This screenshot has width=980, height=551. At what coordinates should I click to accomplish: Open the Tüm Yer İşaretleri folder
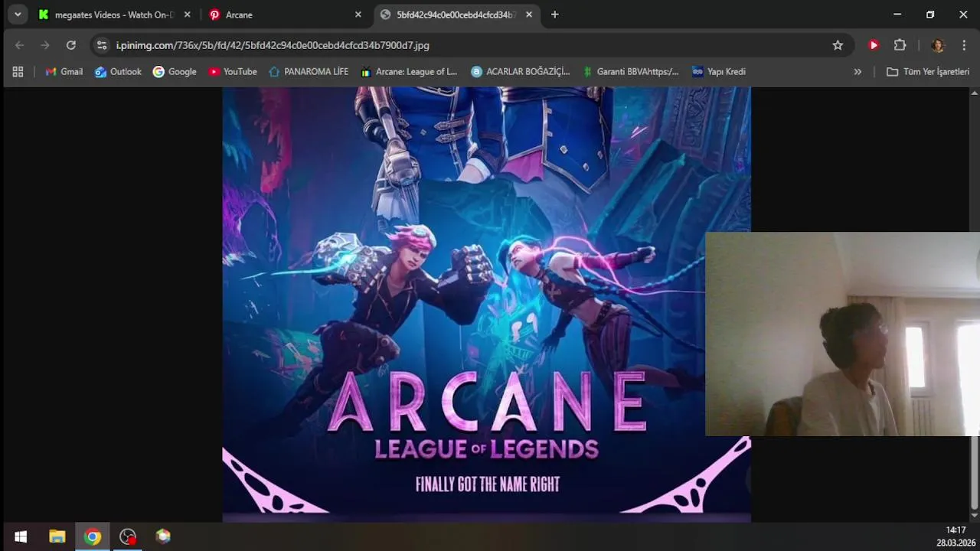pyautogui.click(x=928, y=72)
